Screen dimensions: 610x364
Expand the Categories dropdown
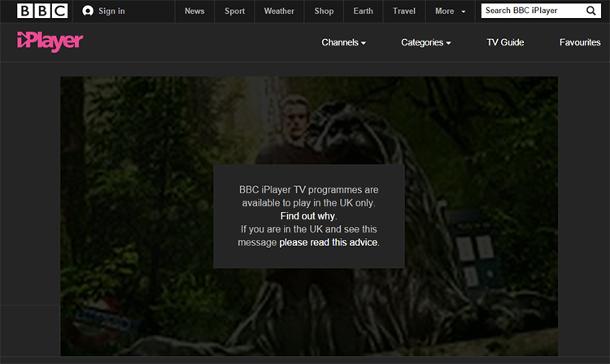pyautogui.click(x=426, y=42)
